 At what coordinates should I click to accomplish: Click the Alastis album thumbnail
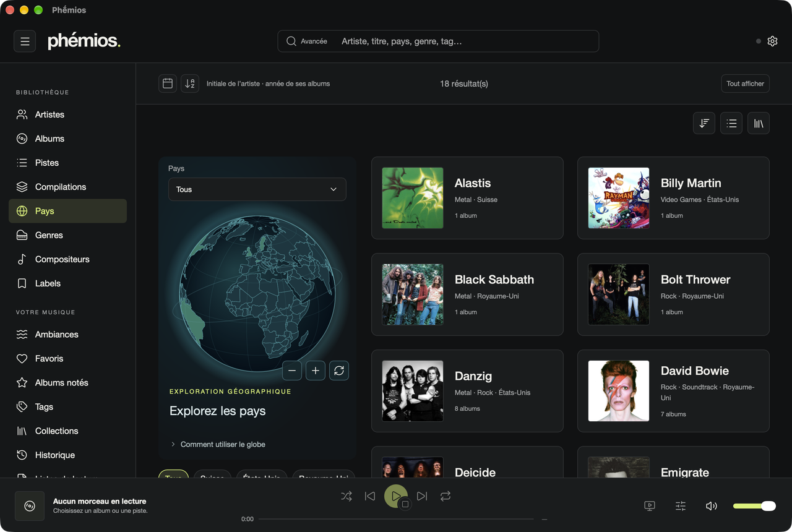413,198
